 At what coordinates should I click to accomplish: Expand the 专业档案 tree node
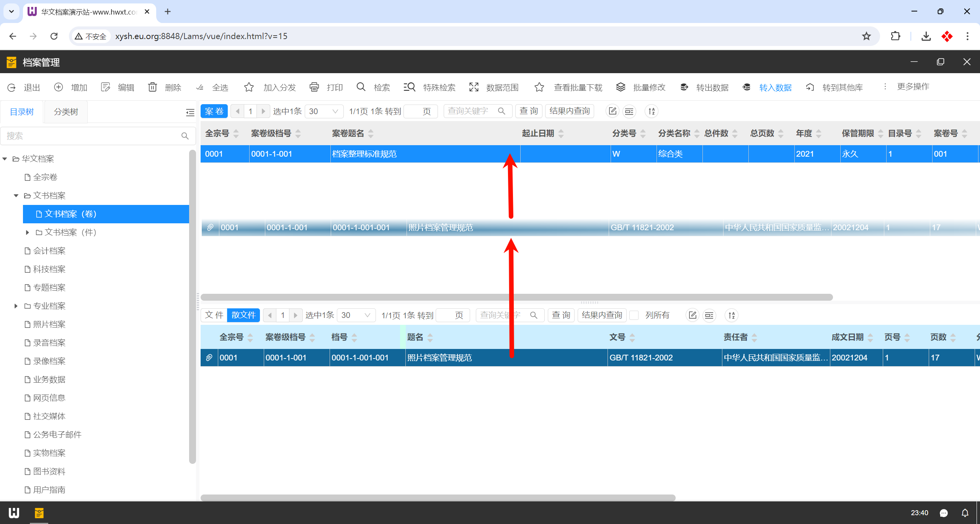pos(16,306)
